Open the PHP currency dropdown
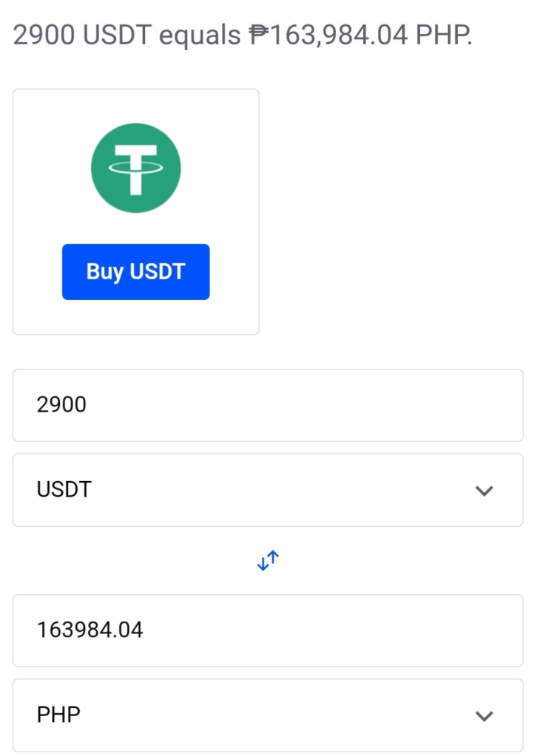537x756 pixels. [x=268, y=715]
